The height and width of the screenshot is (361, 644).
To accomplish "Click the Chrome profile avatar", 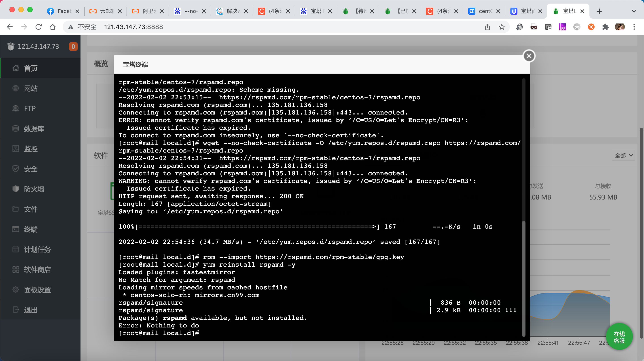I will point(619,27).
